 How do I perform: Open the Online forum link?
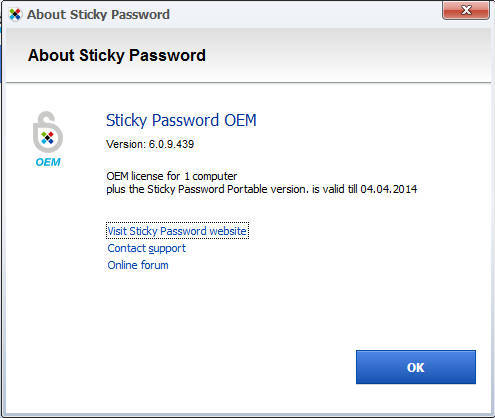tap(138, 265)
